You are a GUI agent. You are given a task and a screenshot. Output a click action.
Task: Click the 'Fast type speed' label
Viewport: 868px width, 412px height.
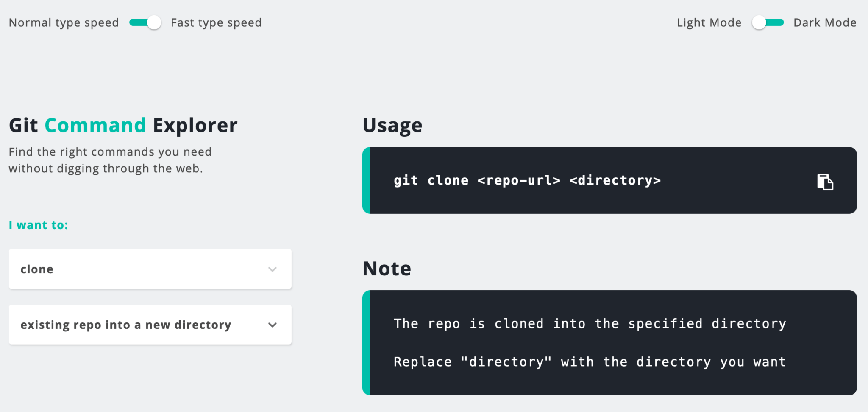216,22
